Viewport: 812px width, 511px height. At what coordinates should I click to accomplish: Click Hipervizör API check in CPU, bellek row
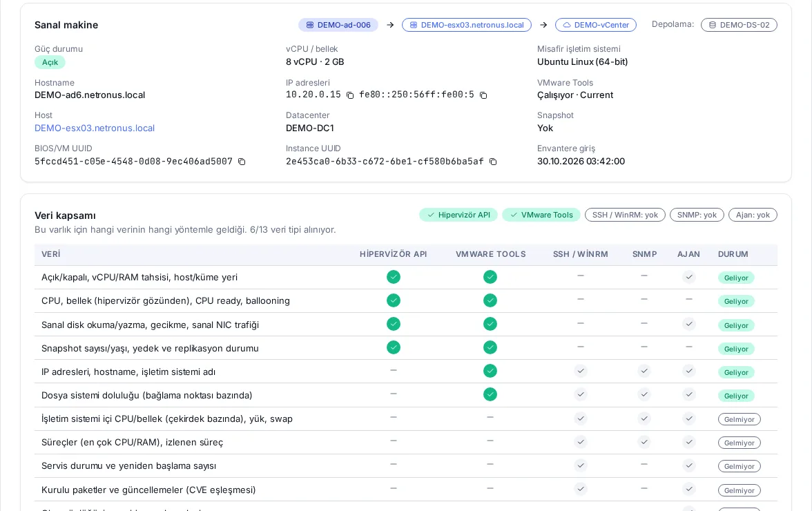click(394, 300)
